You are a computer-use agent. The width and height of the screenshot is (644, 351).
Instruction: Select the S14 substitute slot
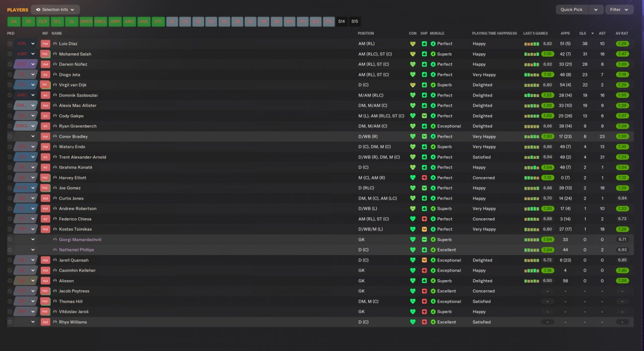point(342,22)
